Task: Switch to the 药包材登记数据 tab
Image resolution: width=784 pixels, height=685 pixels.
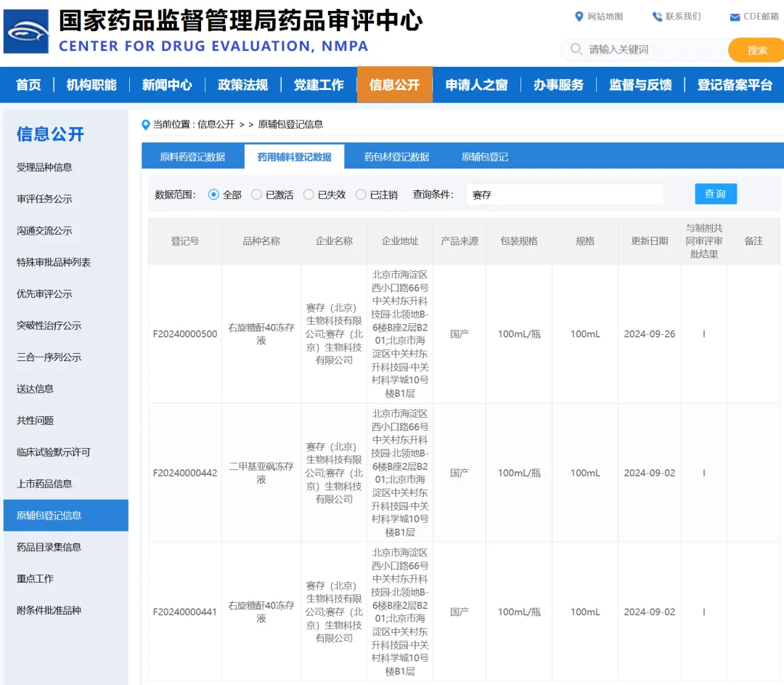Action: [x=396, y=157]
